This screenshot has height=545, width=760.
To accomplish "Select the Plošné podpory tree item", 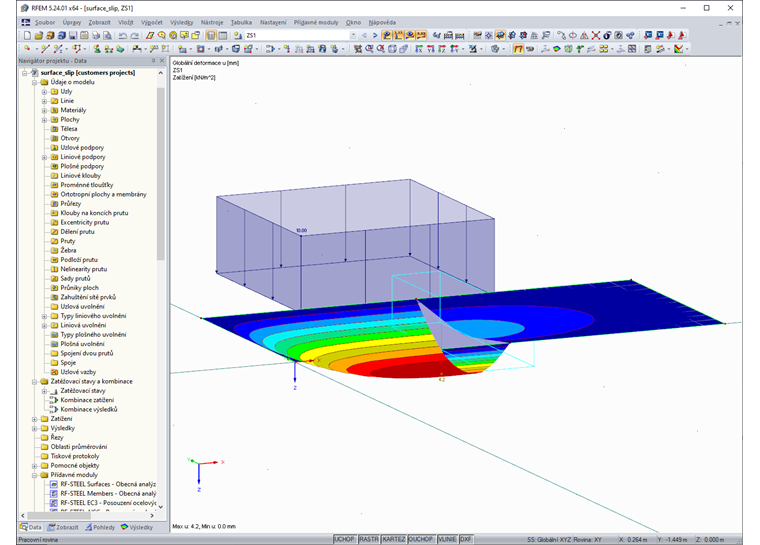I will pyautogui.click(x=82, y=166).
